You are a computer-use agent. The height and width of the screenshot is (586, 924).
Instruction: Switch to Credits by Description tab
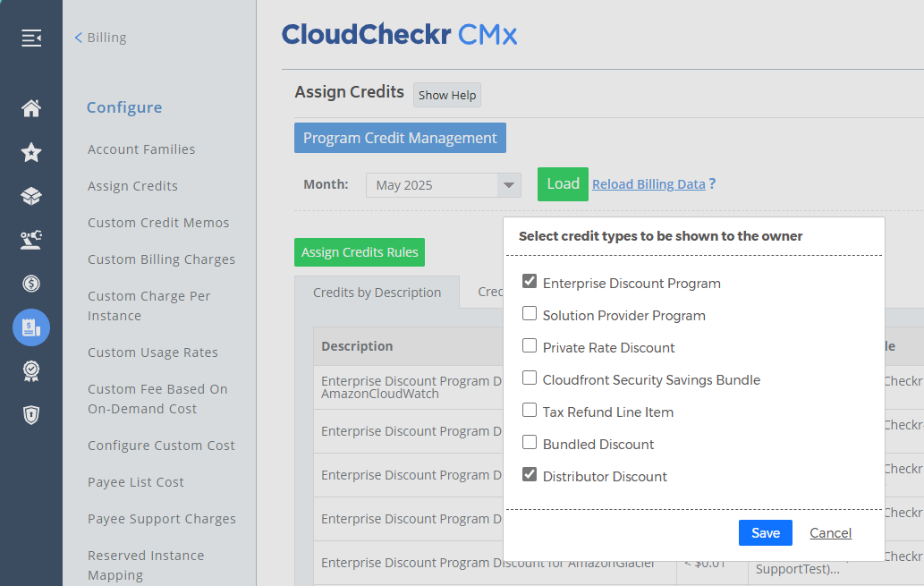[x=377, y=293]
